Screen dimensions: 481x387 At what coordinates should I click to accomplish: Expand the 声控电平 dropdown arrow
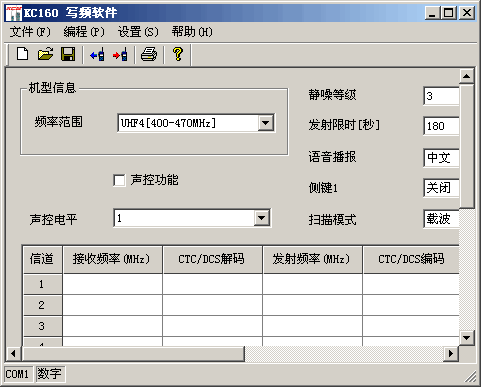262,218
